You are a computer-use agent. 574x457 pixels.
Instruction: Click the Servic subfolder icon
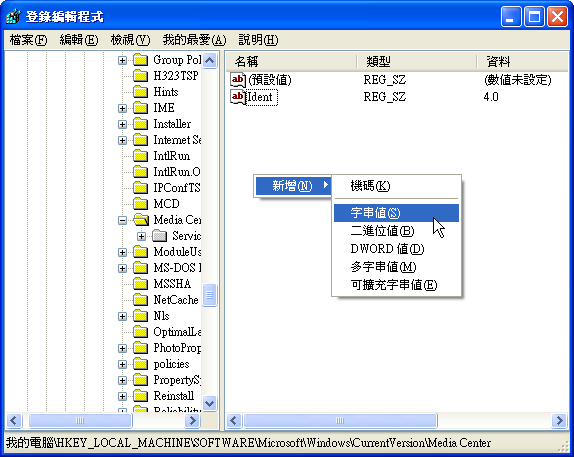[160, 236]
